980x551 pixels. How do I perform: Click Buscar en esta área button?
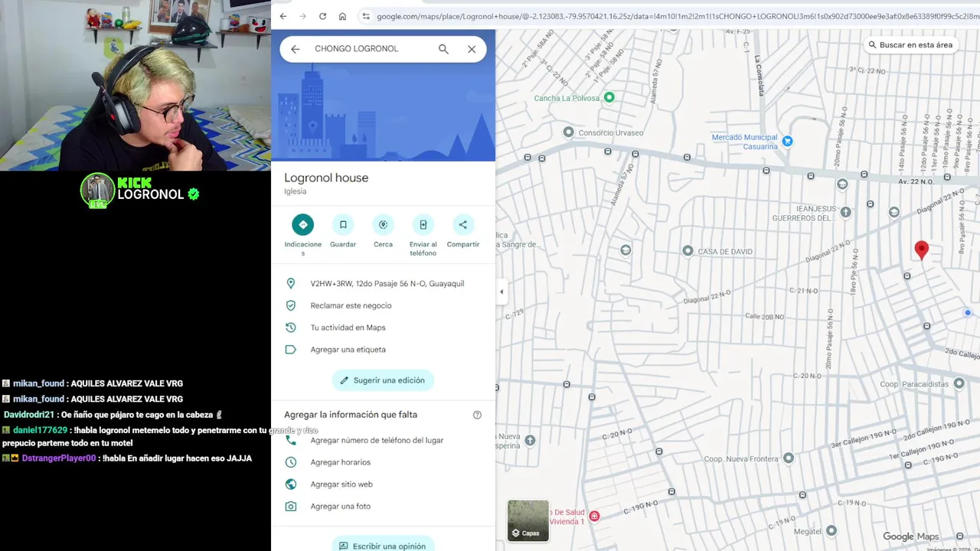(910, 45)
